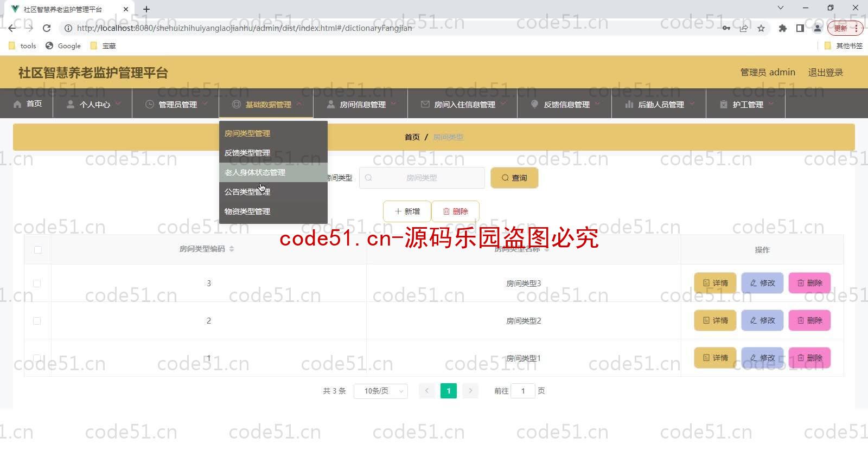Open the 10条/页 page size dropdown
Image resolution: width=868 pixels, height=464 pixels.
381,391
